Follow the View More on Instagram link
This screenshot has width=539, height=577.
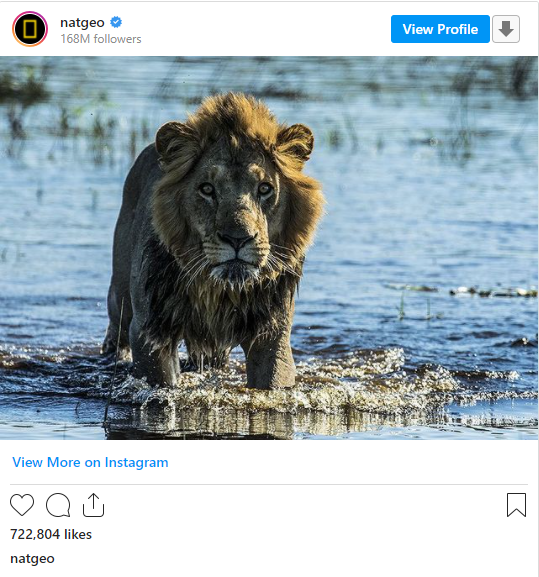point(90,462)
